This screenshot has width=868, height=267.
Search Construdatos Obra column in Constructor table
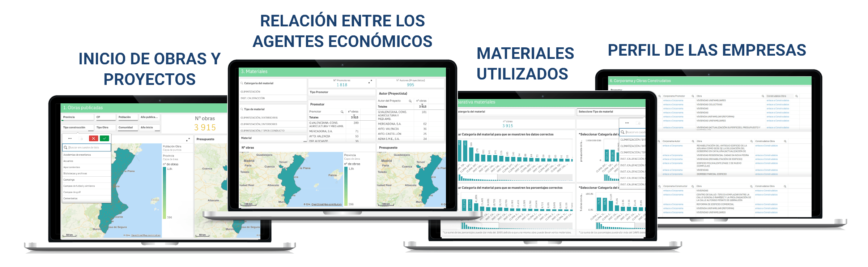785,186
